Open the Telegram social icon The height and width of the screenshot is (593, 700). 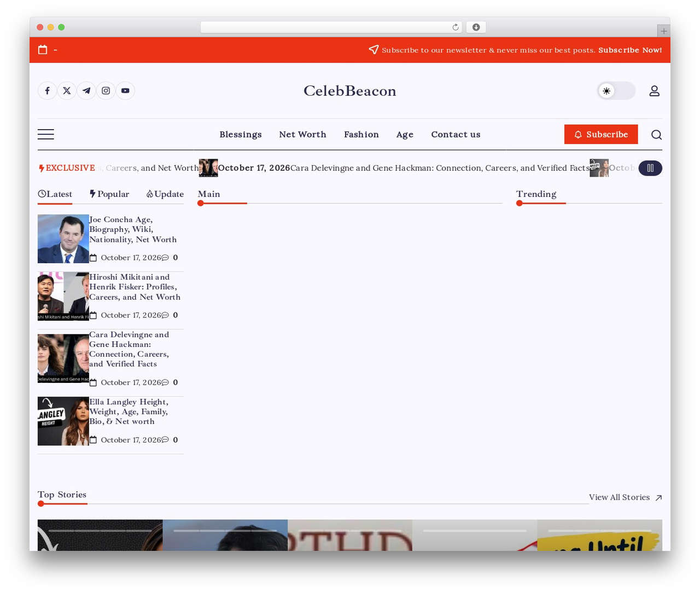click(x=86, y=91)
